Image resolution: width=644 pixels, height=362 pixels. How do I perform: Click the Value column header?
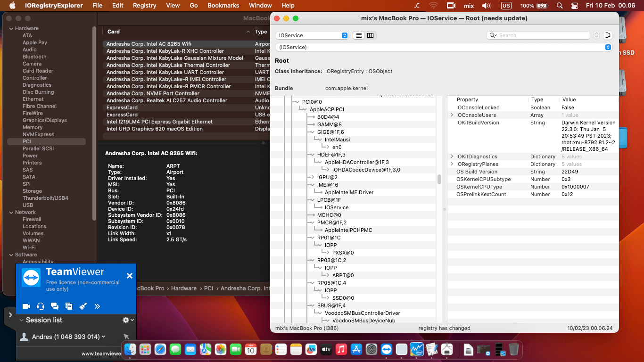569,100
